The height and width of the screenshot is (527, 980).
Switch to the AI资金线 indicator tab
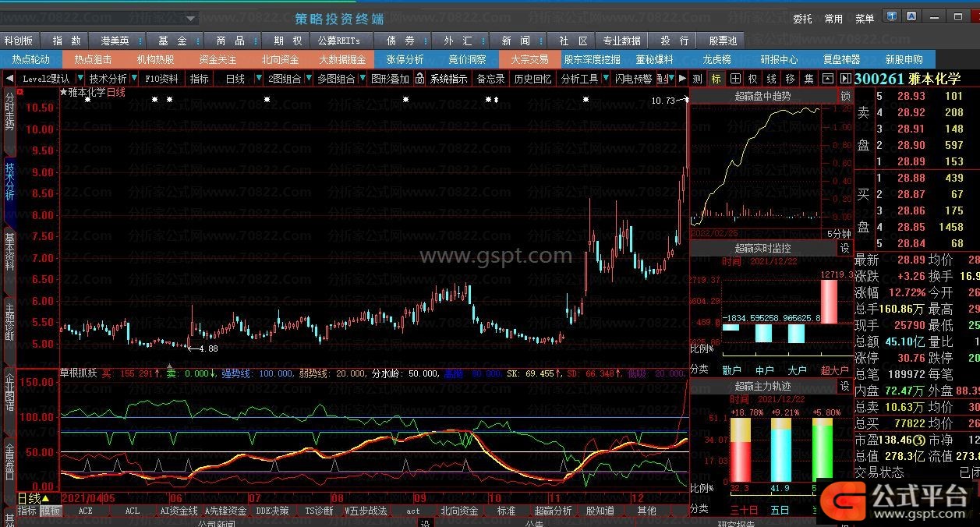point(179,511)
